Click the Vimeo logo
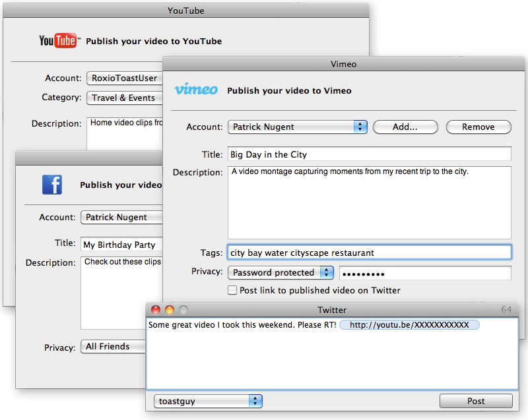The height and width of the screenshot is (420, 528). point(195,90)
